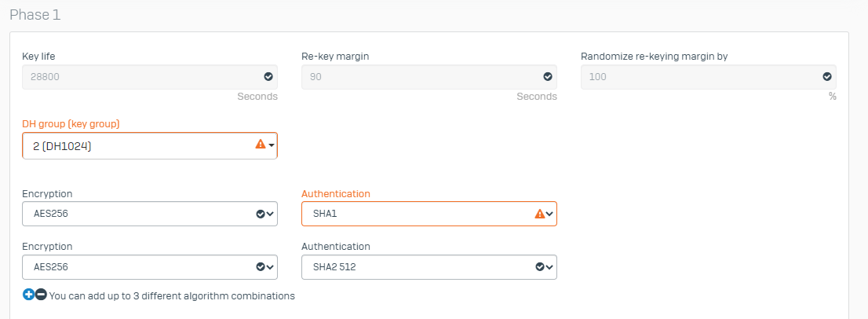Click the checkmark icon in Key life field
Viewport: 868px width, 319px height.
(x=268, y=76)
